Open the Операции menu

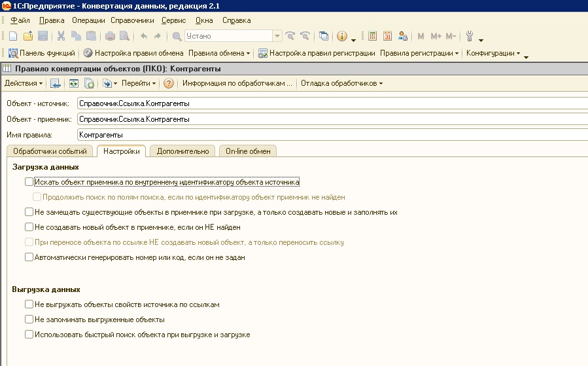coord(88,21)
